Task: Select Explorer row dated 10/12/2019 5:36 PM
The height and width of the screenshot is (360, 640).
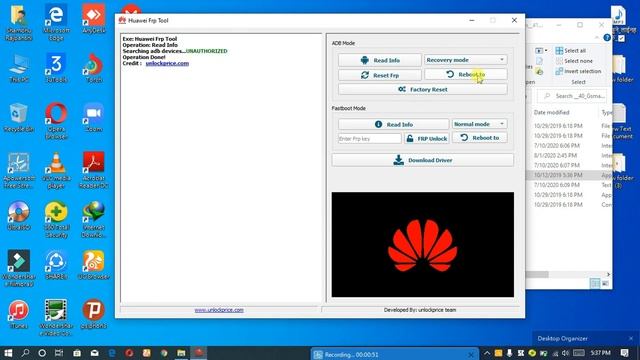Action: coord(569,175)
